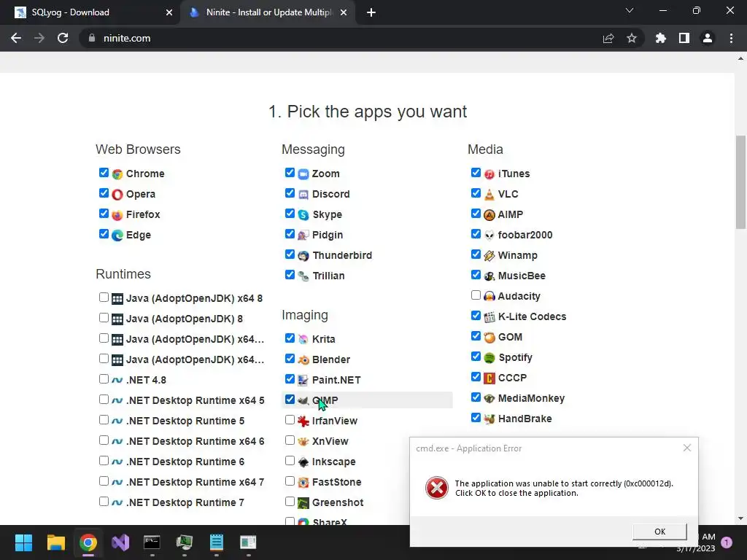Click the Blender app icon
This screenshot has height=560, width=747.
tap(303, 359)
